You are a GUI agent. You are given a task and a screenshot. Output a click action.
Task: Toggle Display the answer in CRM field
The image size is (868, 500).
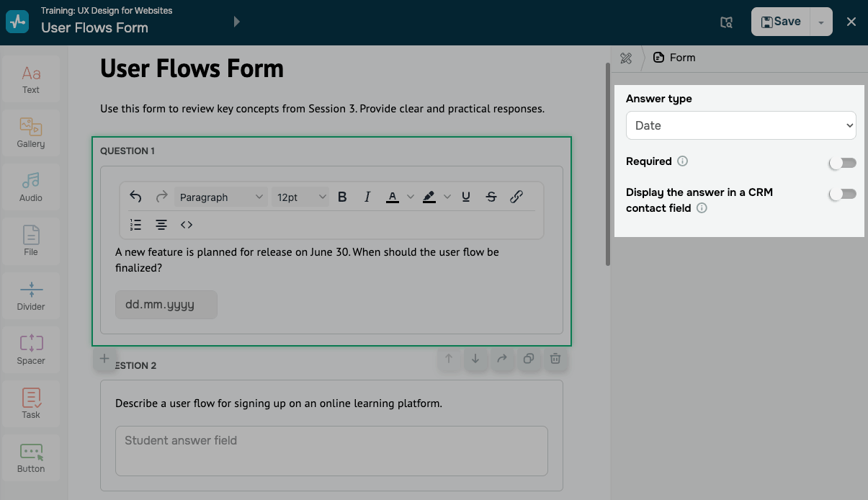click(x=842, y=194)
